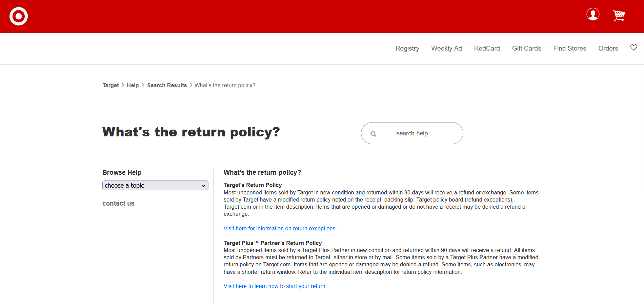644x304 pixels.
Task: Open the account profile icon
Action: [x=593, y=14]
